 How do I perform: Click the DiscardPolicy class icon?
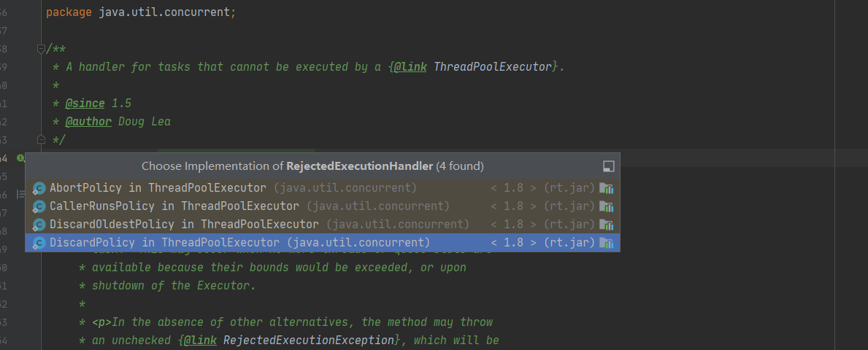(39, 243)
